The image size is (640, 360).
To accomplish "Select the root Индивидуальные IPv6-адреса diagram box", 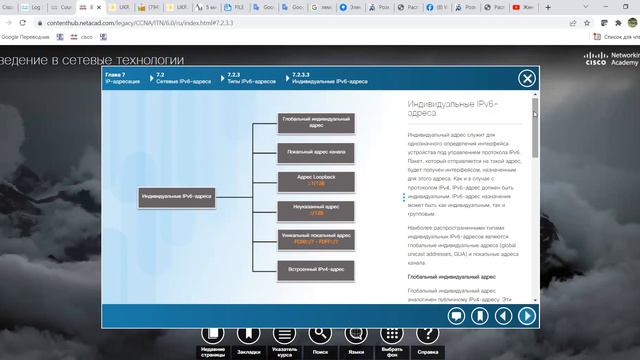I will pyautogui.click(x=177, y=198).
